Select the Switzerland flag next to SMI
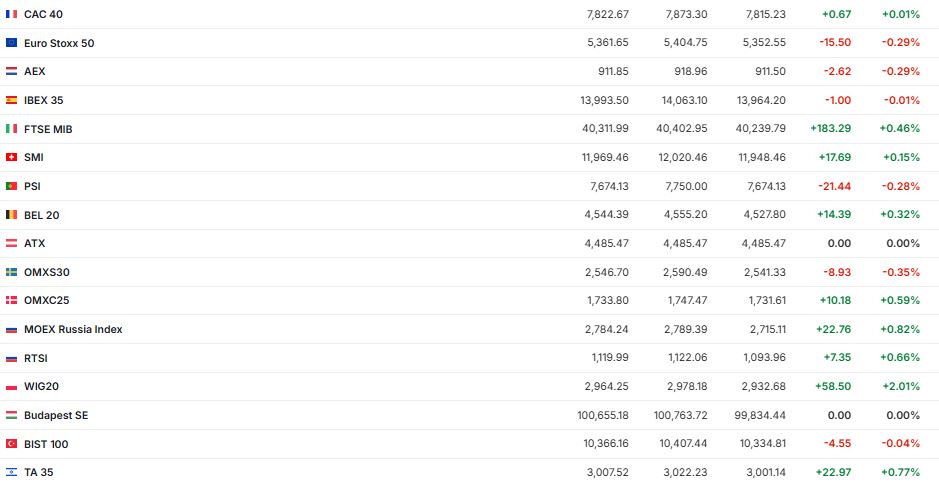Viewport: 939px width, 485px height. pos(11,157)
